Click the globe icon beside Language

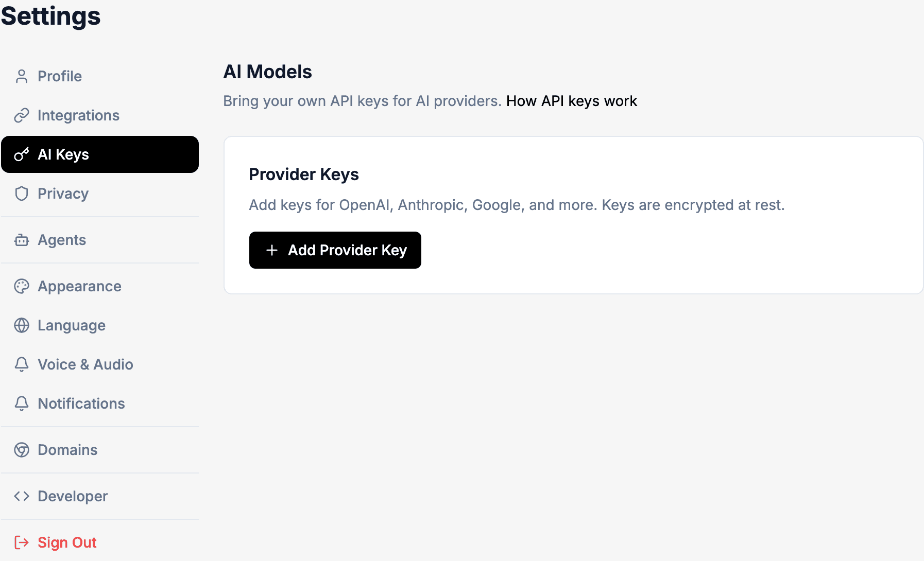click(x=22, y=325)
